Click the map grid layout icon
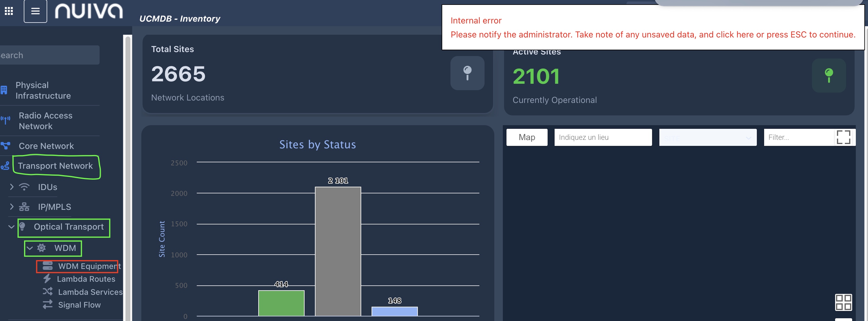Image resolution: width=868 pixels, height=321 pixels. tap(843, 302)
